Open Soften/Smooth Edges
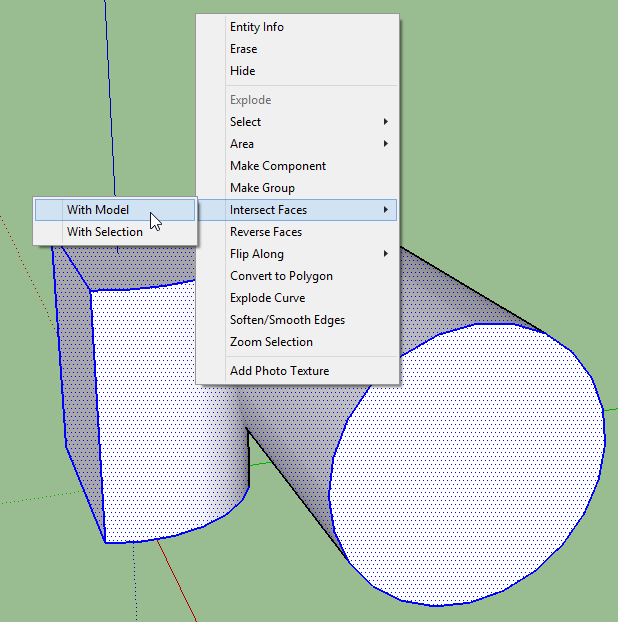The image size is (618, 622). pyautogui.click(x=287, y=320)
